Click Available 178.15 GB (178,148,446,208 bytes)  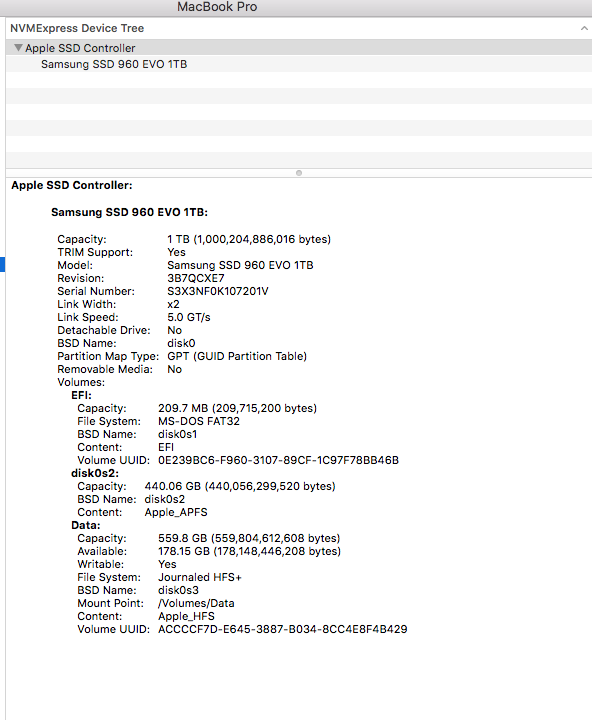click(x=249, y=551)
